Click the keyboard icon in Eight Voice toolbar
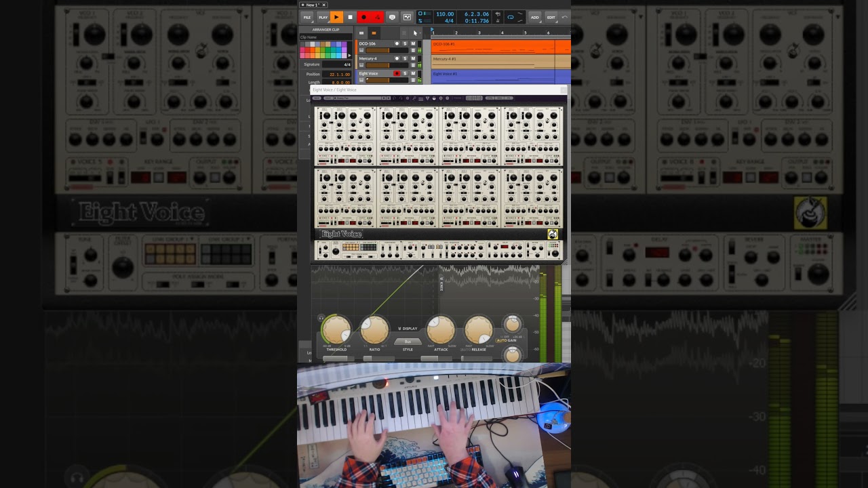The height and width of the screenshot is (488, 868). point(420,98)
